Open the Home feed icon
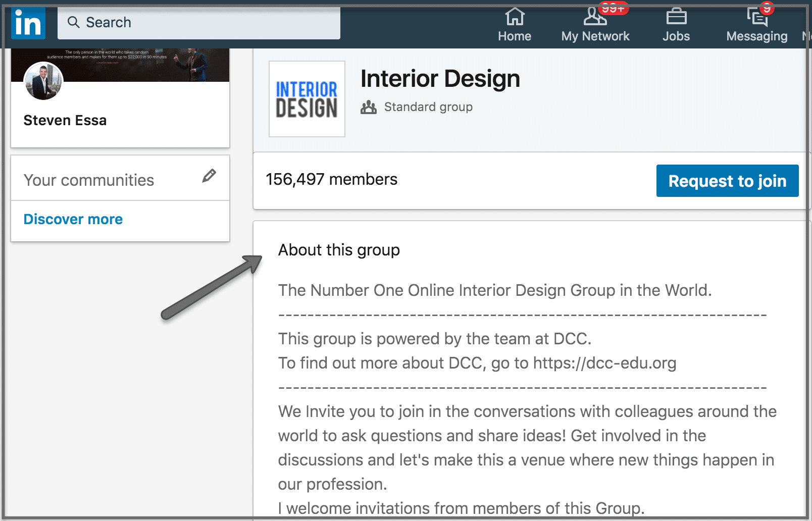This screenshot has width=812, height=521. [515, 17]
